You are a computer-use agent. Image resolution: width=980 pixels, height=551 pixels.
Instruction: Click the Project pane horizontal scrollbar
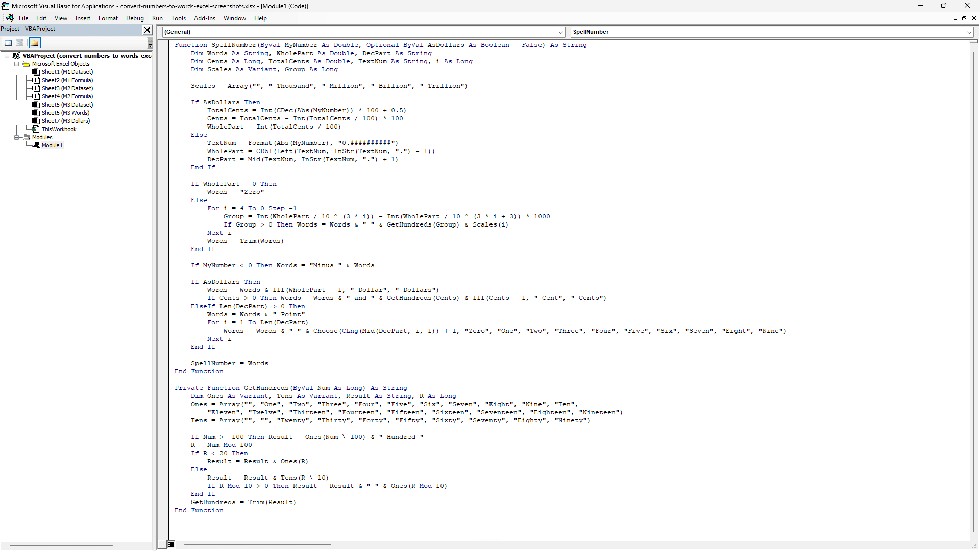tap(61, 545)
